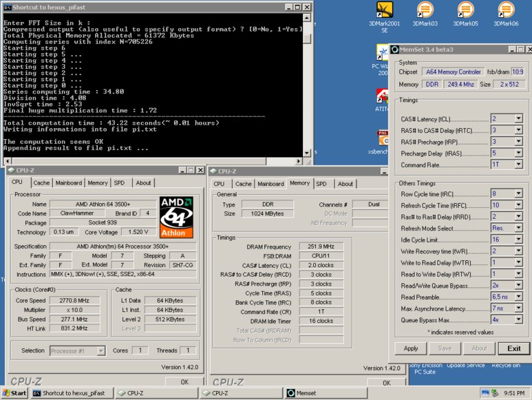Open the Idle Cycle Limit dropdown
This screenshot has height=400, width=532.
[x=518, y=240]
